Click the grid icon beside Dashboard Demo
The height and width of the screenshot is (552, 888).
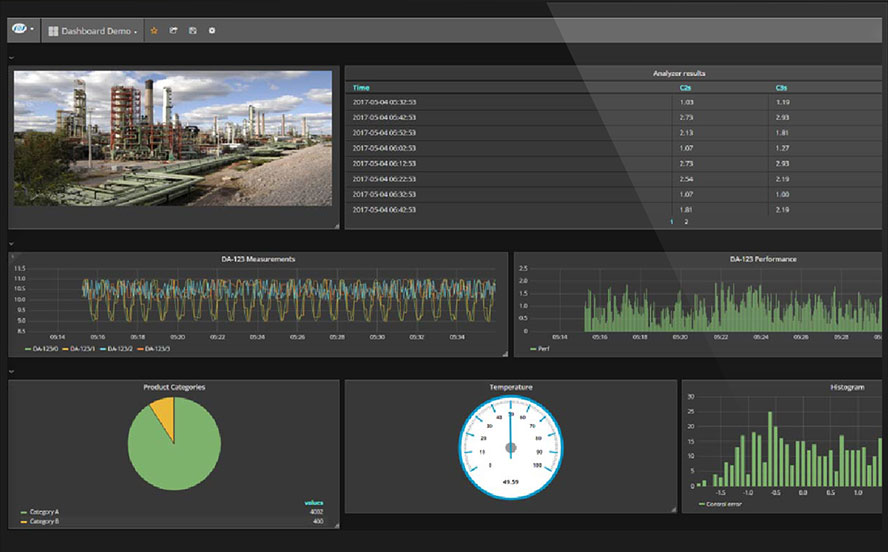tap(53, 31)
